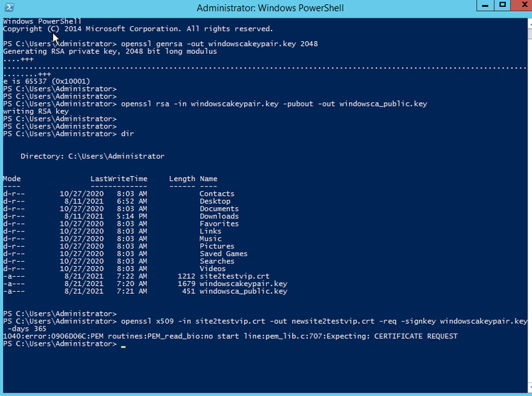Click the 'Downloads' folder name

[x=219, y=216]
